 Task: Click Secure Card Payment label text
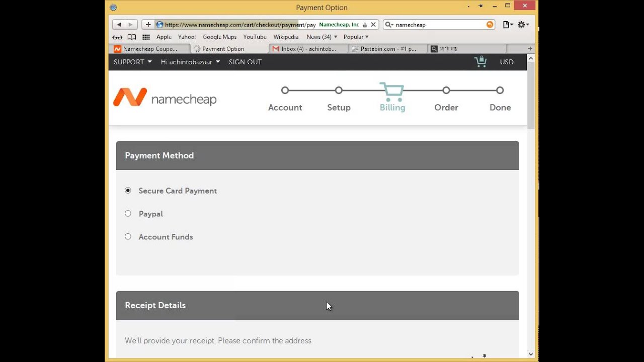[178, 191]
